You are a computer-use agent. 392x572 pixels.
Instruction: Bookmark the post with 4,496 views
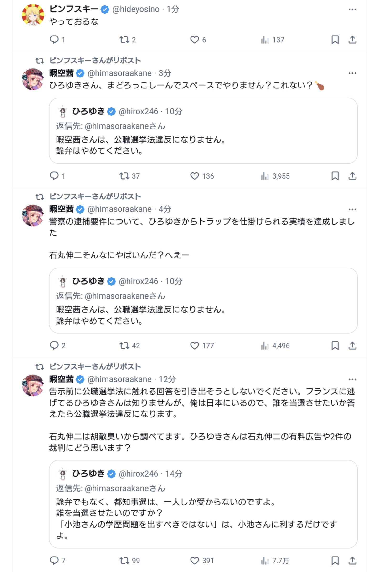point(335,345)
